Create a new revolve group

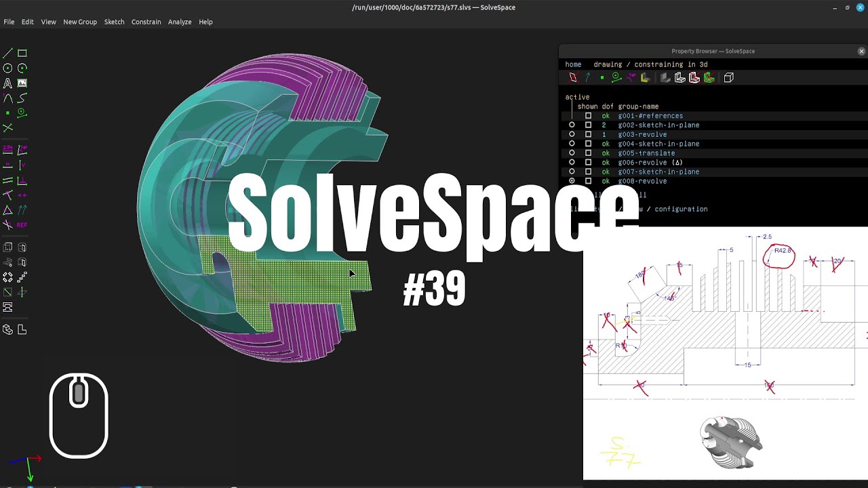pyautogui.click(x=22, y=262)
